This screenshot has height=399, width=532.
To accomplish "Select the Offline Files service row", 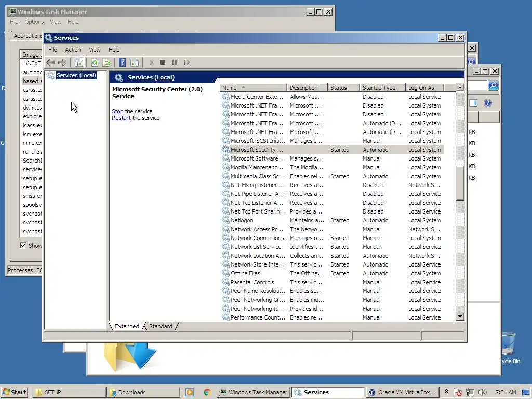I will tap(332, 273).
